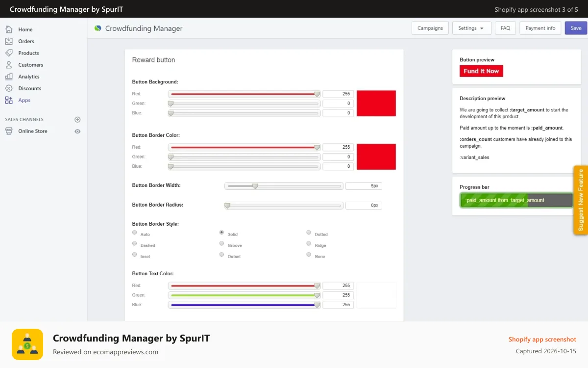Select Outset border style
Image resolution: width=588 pixels, height=368 pixels.
pyautogui.click(x=222, y=255)
